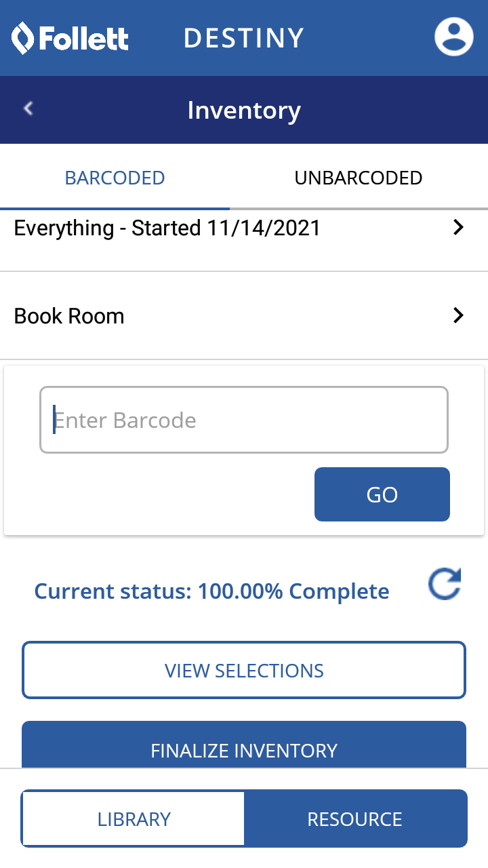The image size is (488, 868).
Task: Select the 'Book Room' location label
Action: (x=69, y=316)
